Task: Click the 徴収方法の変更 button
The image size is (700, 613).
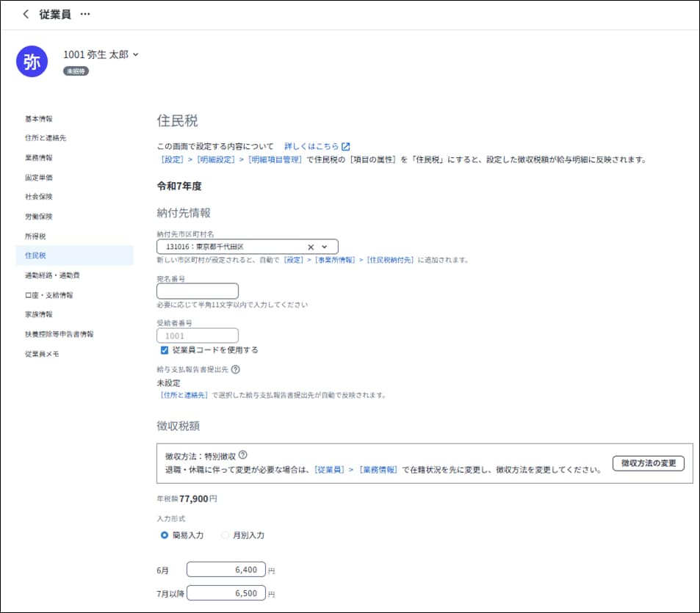Action: pyautogui.click(x=648, y=463)
